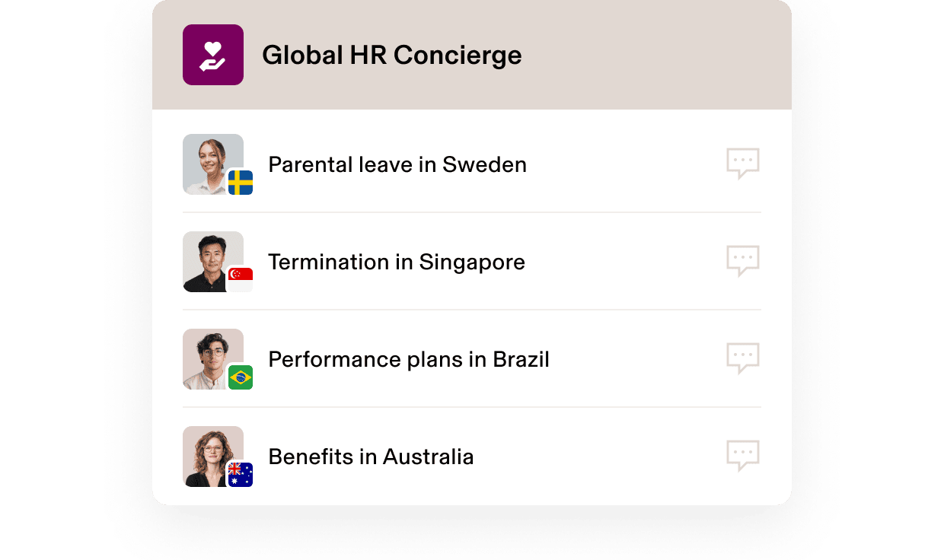Click the Singapore flag badge

click(x=241, y=278)
